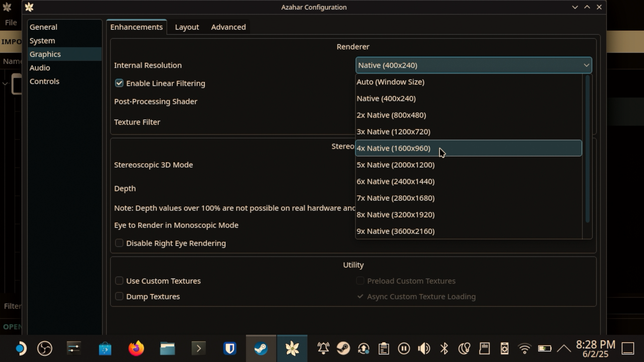Viewport: 644px width, 362px height.
Task: Open the clipboard tray icon
Action: (384, 349)
